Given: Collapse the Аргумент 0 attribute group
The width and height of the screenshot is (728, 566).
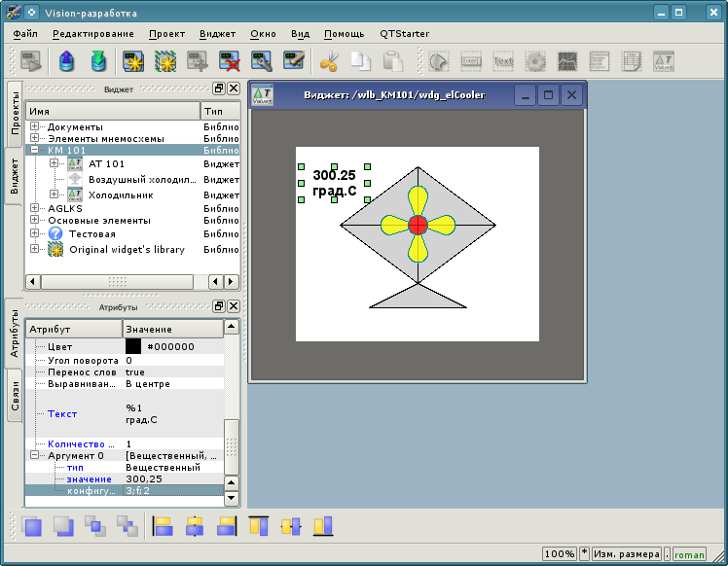Looking at the screenshot, I should pyautogui.click(x=35, y=455).
